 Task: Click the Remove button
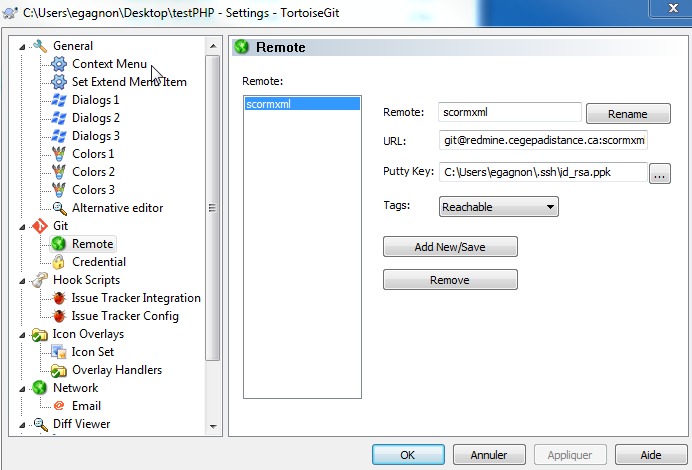tap(449, 280)
